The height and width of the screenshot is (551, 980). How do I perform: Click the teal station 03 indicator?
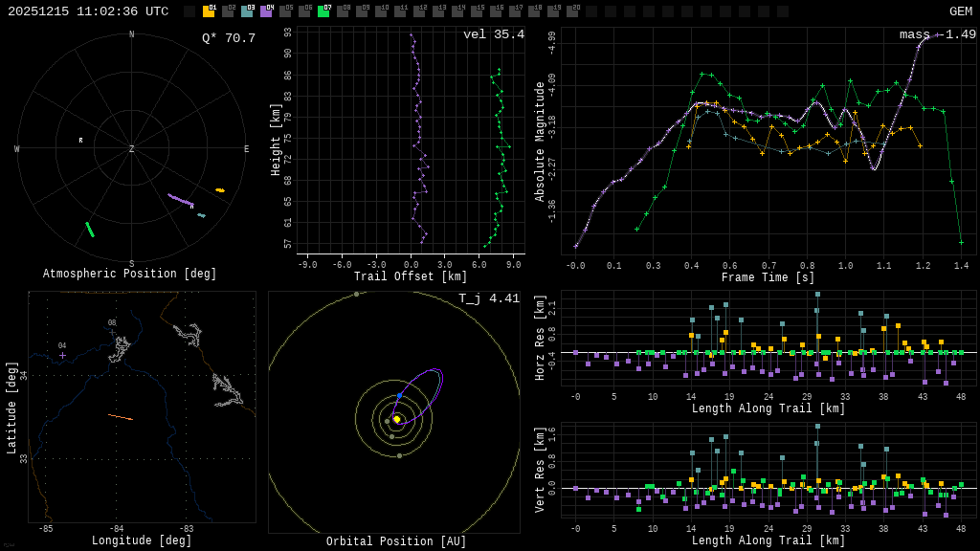pyautogui.click(x=247, y=11)
